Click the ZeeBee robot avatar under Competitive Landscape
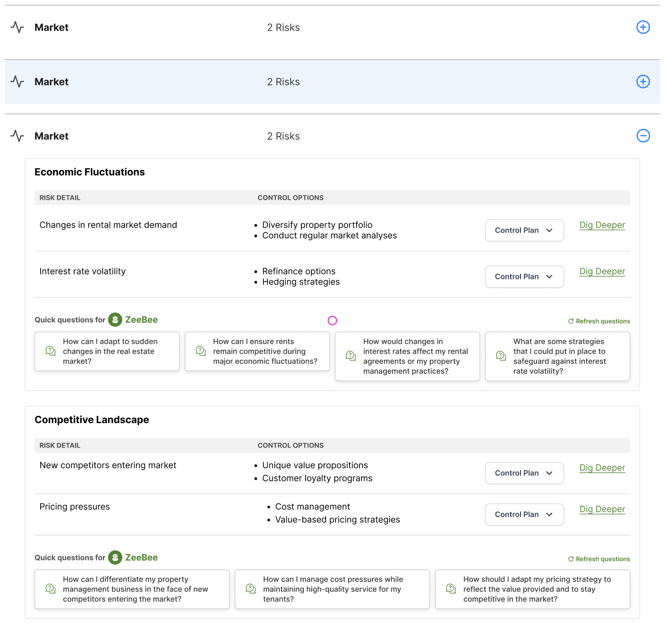Screen dimensions: 666x644 (115, 558)
